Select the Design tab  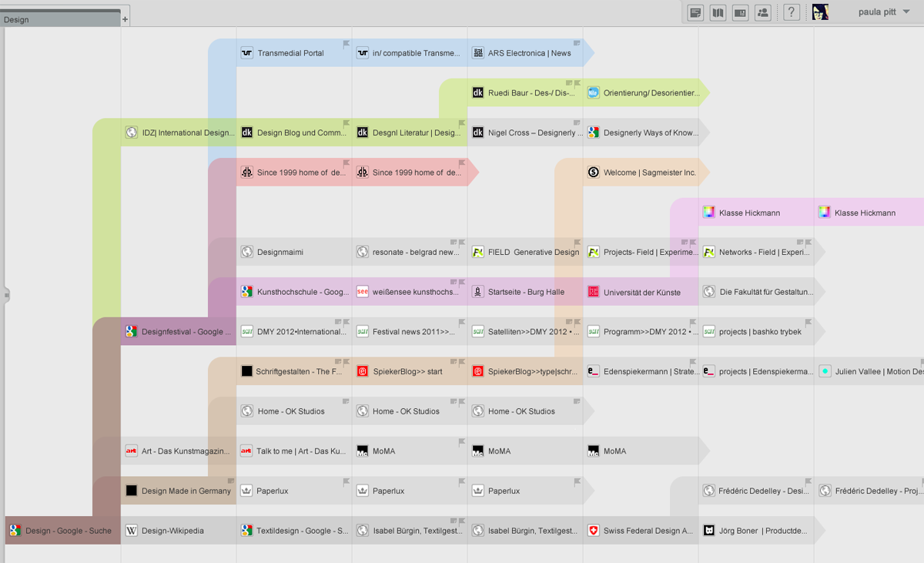[x=60, y=18]
